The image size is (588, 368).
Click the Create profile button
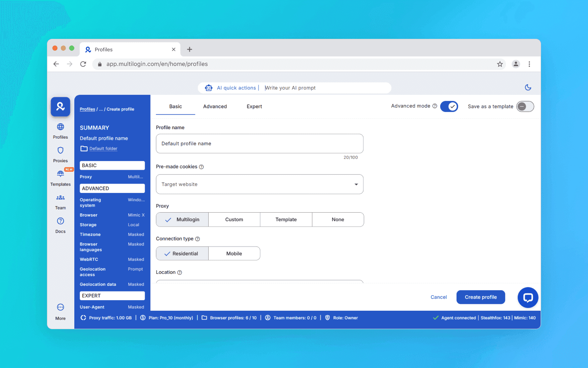(481, 297)
